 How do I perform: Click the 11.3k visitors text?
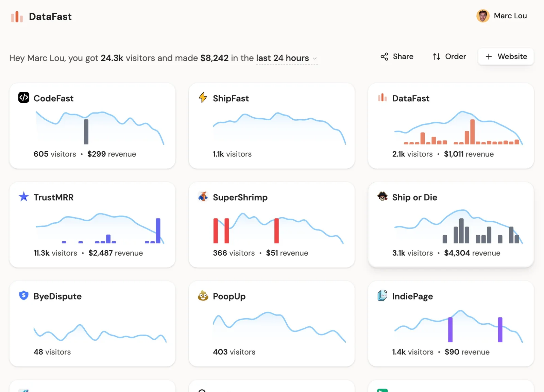click(55, 253)
